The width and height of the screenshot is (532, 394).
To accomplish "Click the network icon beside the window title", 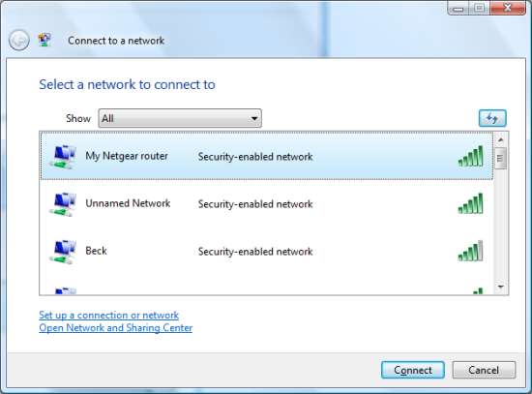I will [x=44, y=40].
